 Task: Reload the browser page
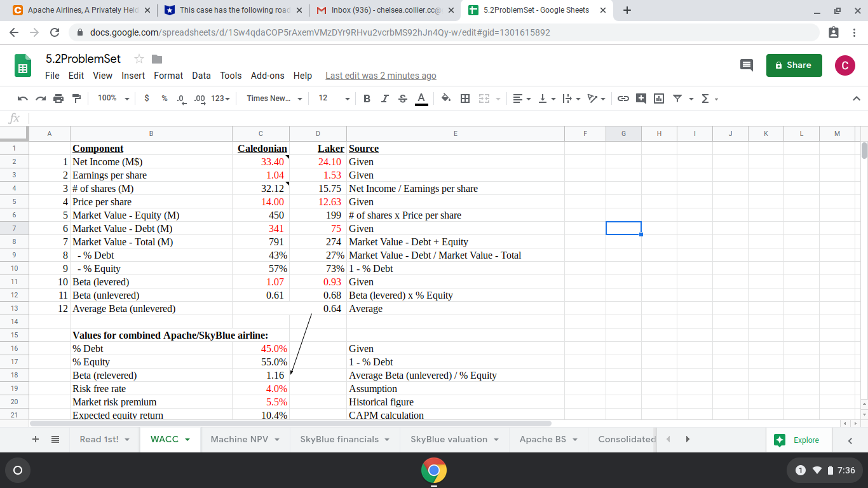click(55, 32)
